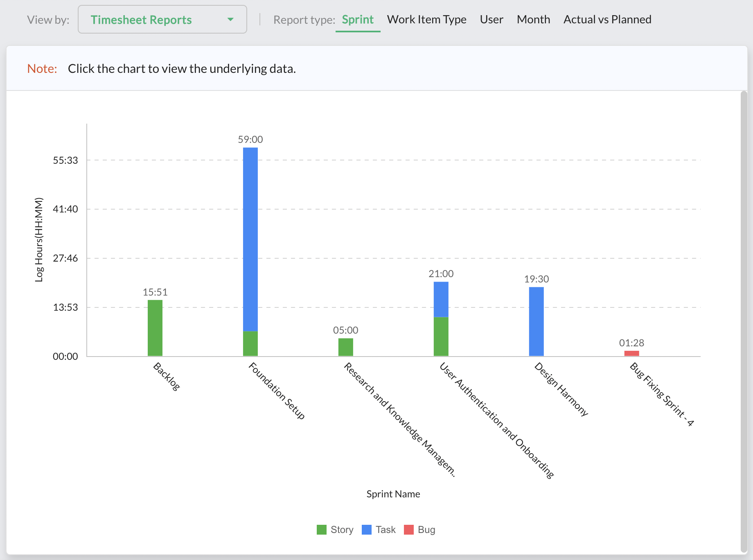Viewport: 753px width, 560px height.
Task: Click the Research and Knowledge Management bar
Action: pos(346,347)
